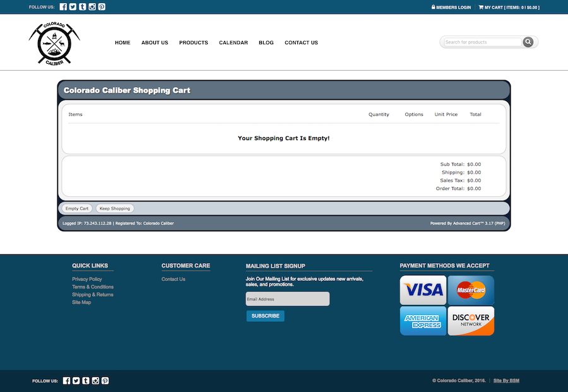Open the About Us menu item
This screenshot has height=392, width=568.
tap(155, 43)
